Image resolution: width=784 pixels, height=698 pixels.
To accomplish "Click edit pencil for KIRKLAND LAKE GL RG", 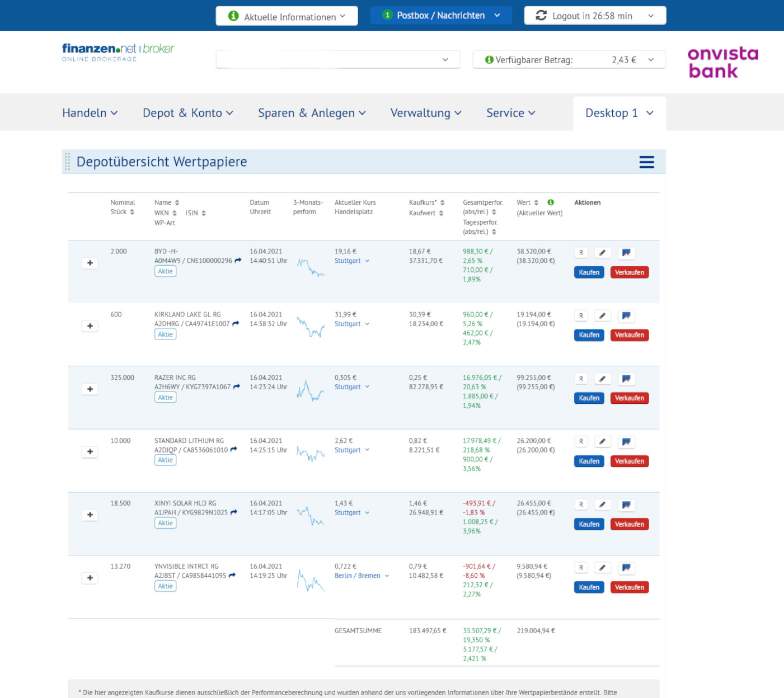I will coord(602,316).
